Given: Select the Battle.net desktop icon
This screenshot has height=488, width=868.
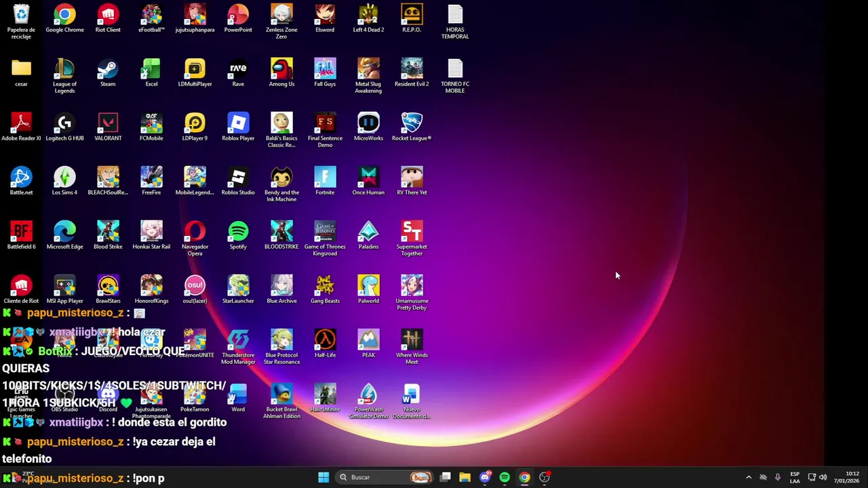Looking at the screenshot, I should click(x=21, y=181).
